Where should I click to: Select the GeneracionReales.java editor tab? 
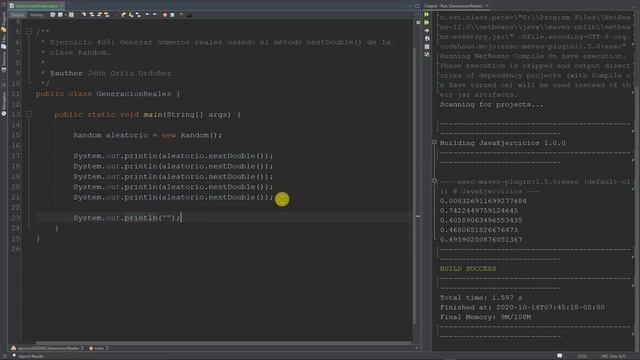36,6
